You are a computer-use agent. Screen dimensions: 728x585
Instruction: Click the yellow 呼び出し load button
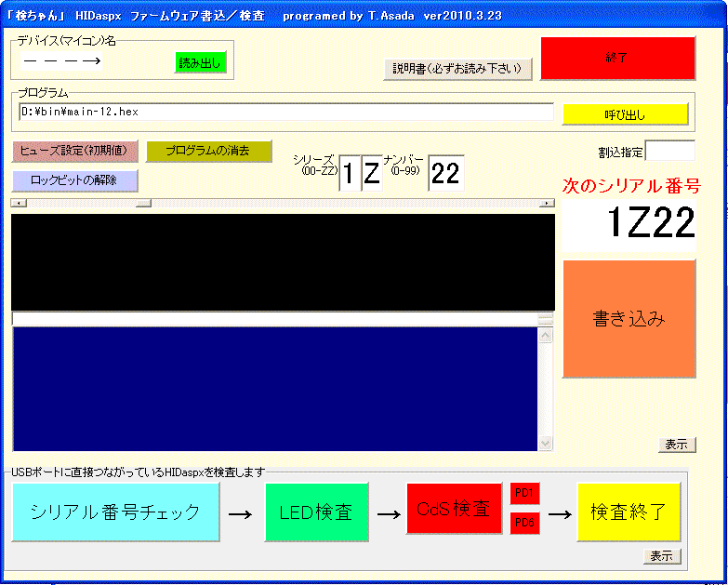click(x=625, y=114)
